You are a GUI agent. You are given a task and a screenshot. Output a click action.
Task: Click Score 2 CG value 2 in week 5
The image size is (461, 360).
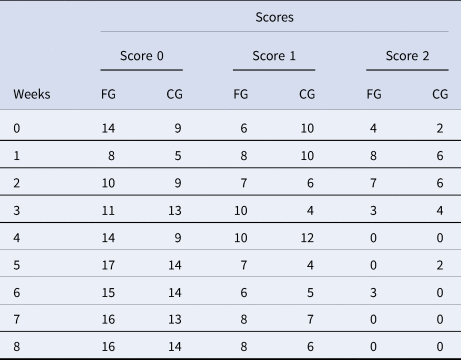(x=440, y=265)
